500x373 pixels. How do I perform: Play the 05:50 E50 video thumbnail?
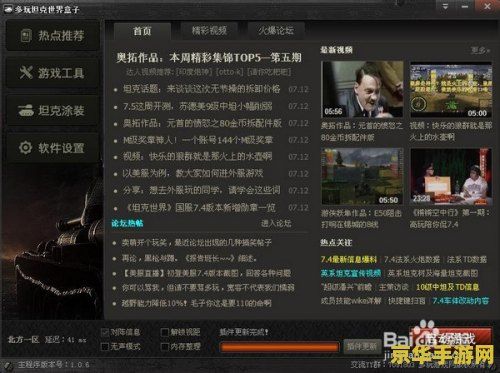click(362, 176)
